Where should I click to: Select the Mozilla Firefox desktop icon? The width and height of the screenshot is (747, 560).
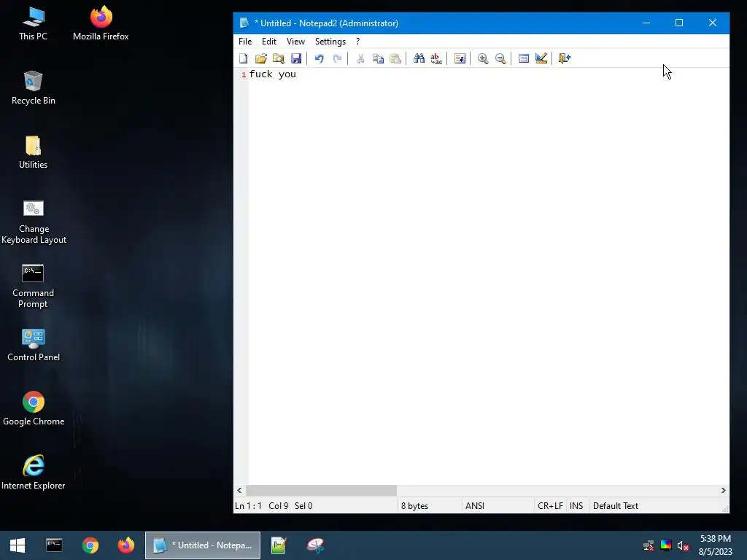point(101,23)
